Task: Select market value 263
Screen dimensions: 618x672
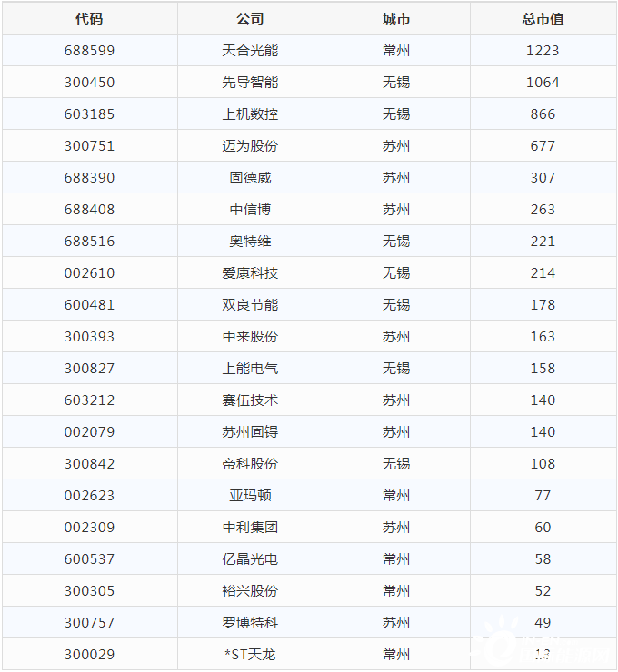Action: point(543,209)
